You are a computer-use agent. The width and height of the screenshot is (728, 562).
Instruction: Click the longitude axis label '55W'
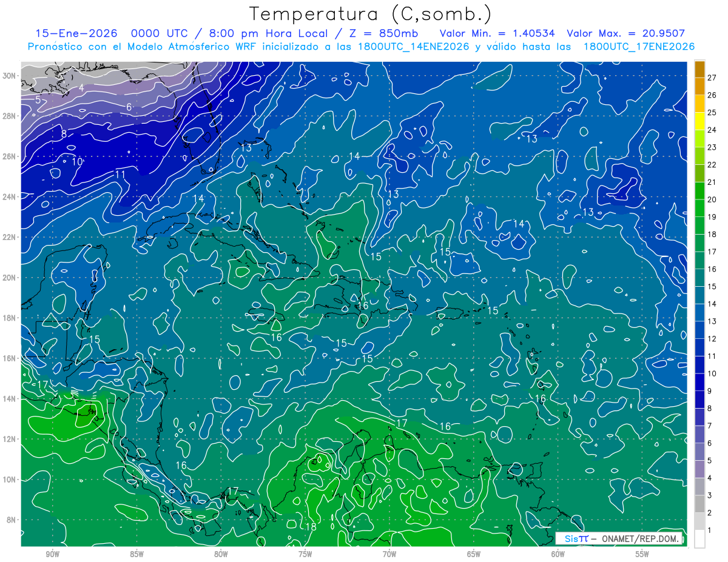(642, 554)
